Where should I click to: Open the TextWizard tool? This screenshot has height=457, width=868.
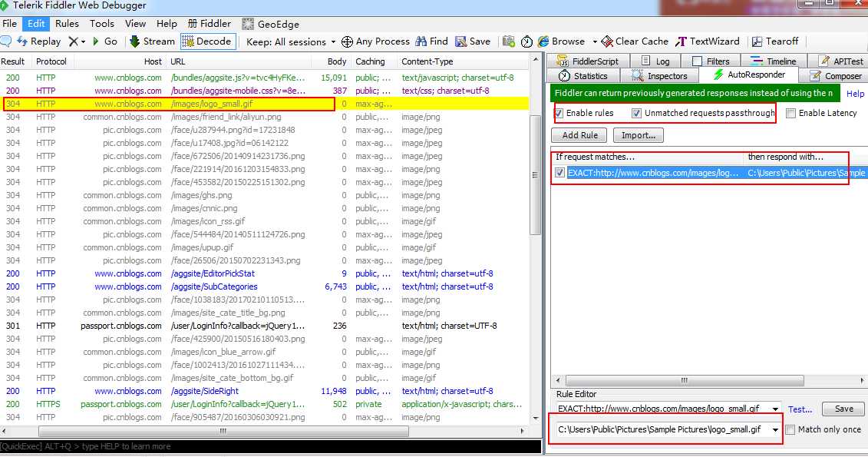pos(708,41)
